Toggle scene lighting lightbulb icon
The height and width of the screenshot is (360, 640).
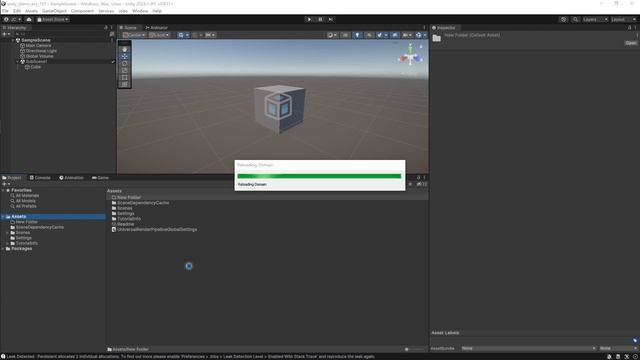tap(357, 35)
